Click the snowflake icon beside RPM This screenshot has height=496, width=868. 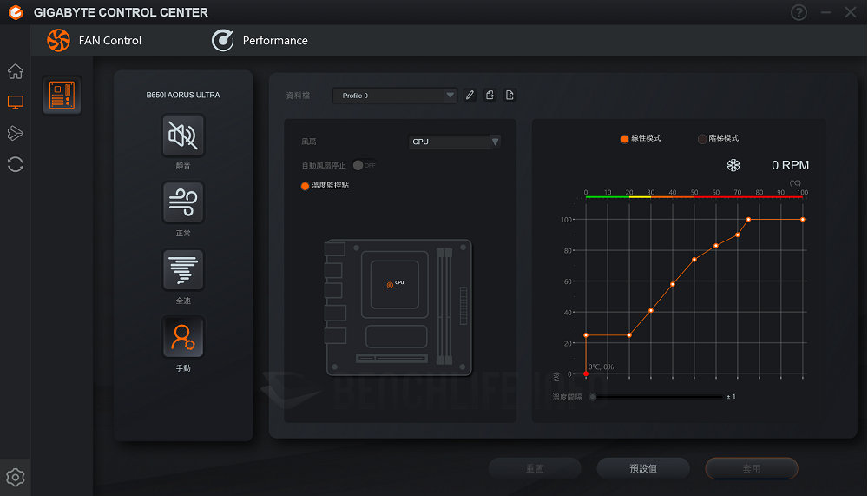pos(733,165)
